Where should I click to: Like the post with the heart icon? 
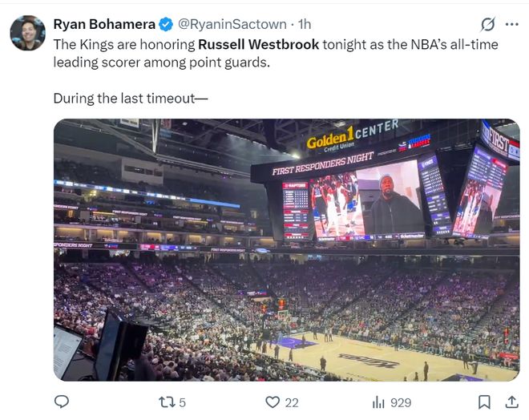[273, 402]
